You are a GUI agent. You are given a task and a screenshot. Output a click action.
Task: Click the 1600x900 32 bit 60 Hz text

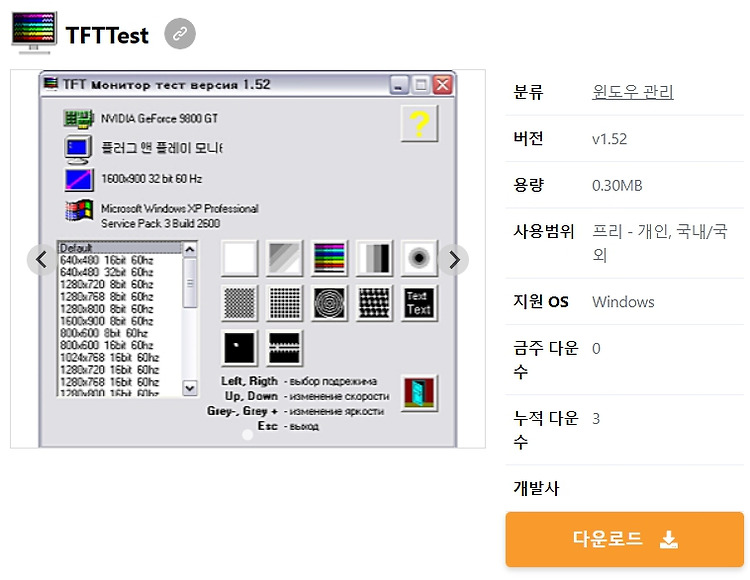(151, 179)
